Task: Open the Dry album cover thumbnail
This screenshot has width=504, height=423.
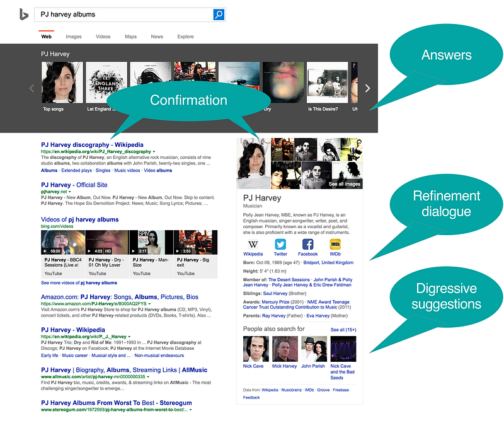Action: coord(283,83)
